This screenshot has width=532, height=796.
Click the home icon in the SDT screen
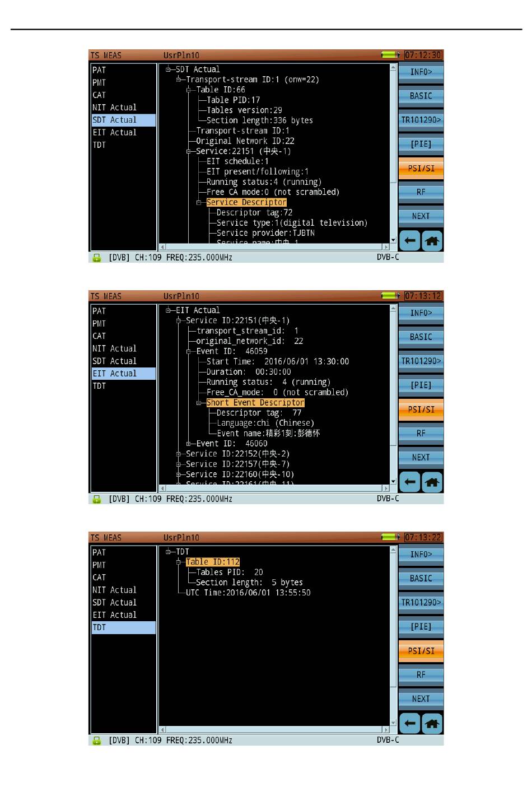432,241
